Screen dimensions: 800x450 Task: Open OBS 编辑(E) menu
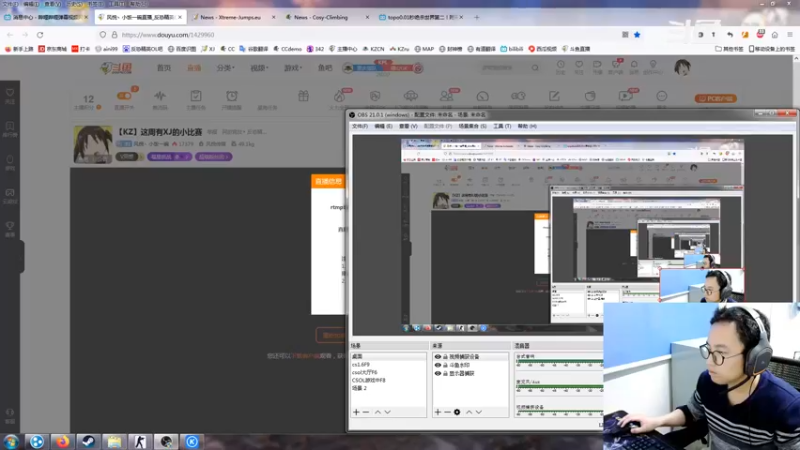[383, 126]
